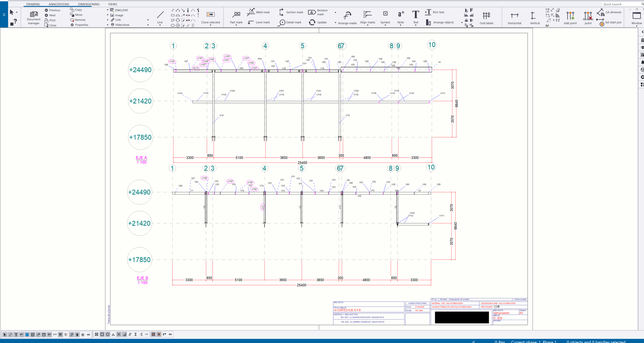Open the Document manager
The height and width of the screenshot is (343, 644).
[33, 17]
